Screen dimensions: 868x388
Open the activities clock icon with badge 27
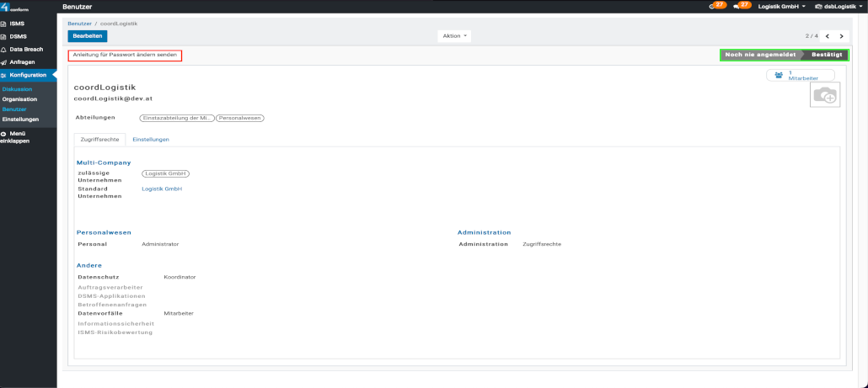(717, 6)
